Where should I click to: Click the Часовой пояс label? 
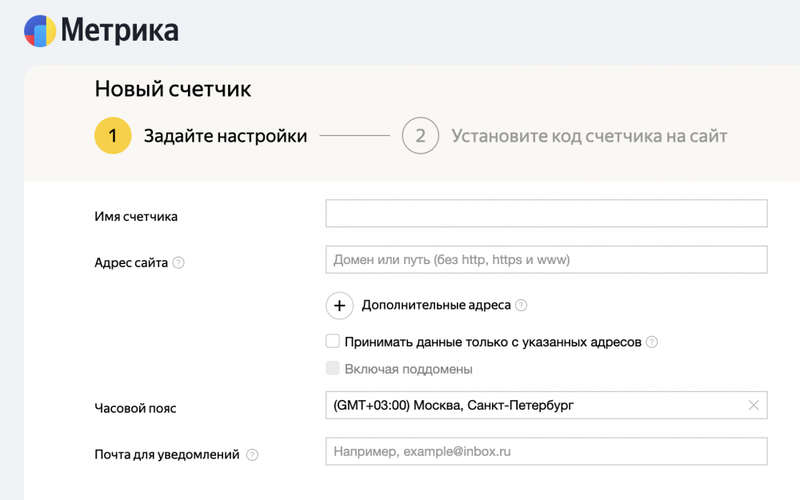pyautogui.click(x=135, y=408)
